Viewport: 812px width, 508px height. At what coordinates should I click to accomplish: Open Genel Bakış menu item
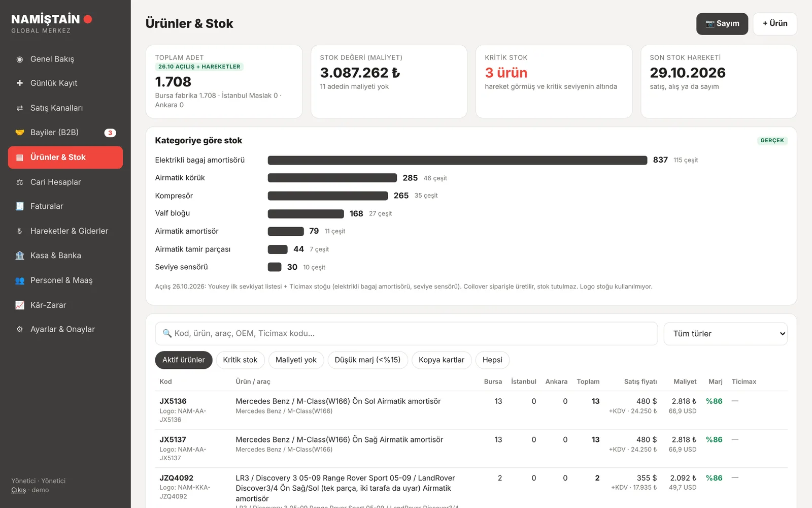(x=65, y=59)
